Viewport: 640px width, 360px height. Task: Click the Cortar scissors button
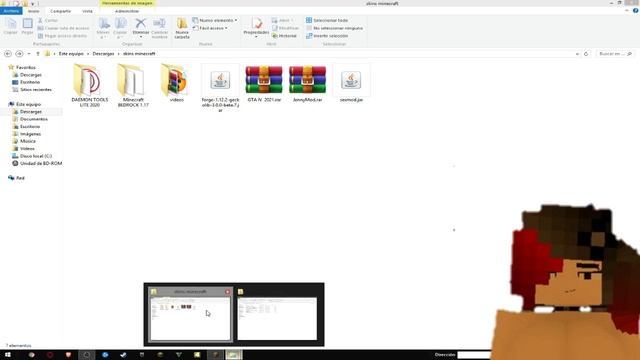pyautogui.click(x=48, y=20)
